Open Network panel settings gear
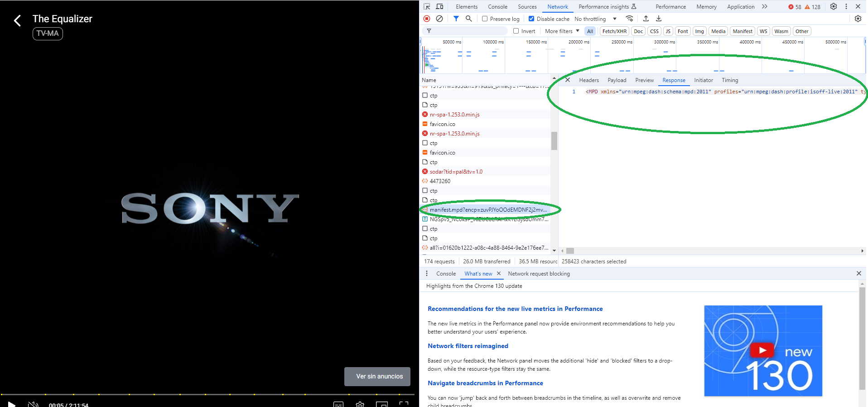 [x=858, y=19]
